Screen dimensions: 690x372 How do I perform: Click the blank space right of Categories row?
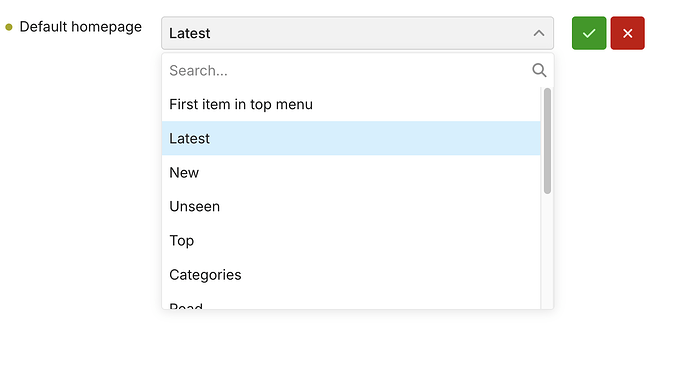point(391,275)
